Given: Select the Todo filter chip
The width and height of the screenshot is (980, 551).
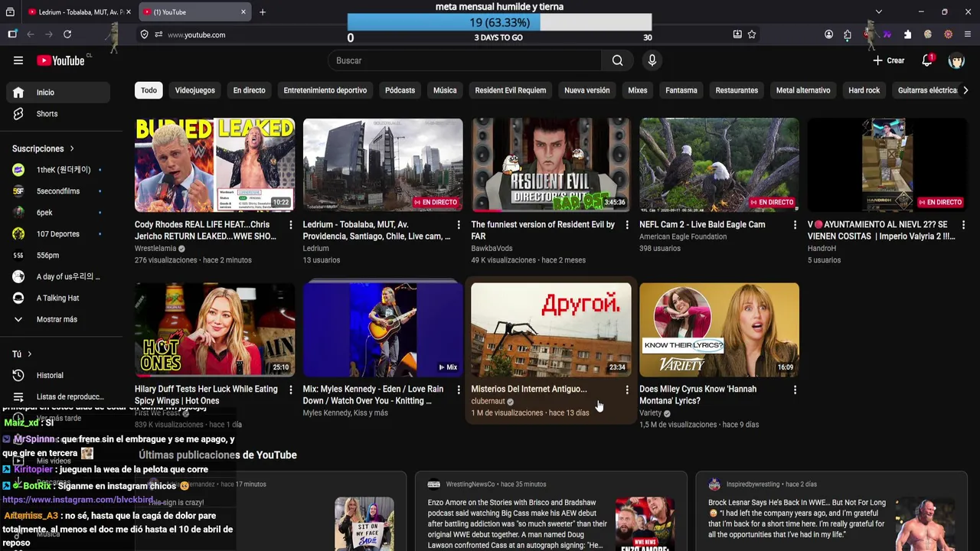Looking at the screenshot, I should click(x=149, y=90).
